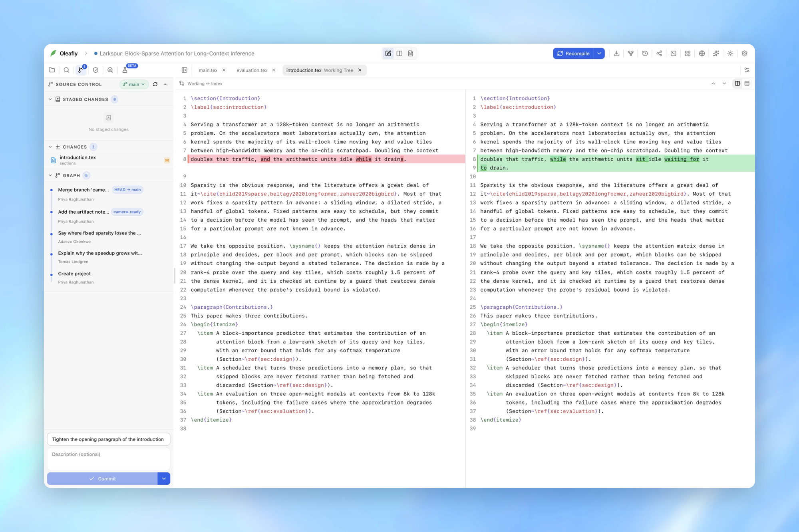Click the fork icon in top toolbar

click(x=631, y=54)
